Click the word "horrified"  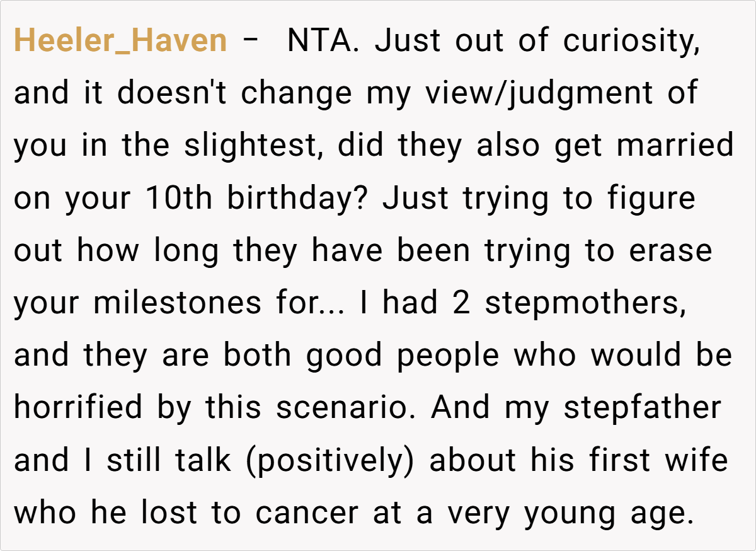(78, 407)
